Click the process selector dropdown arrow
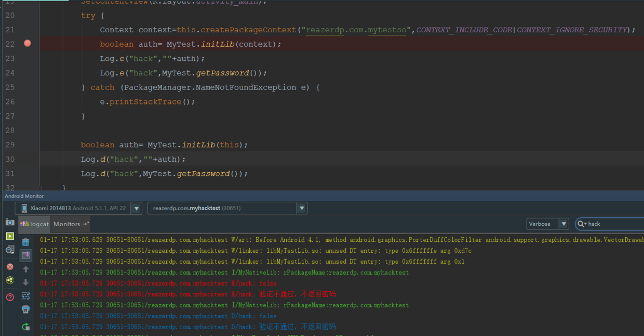The height and width of the screenshot is (336, 644). pyautogui.click(x=302, y=208)
